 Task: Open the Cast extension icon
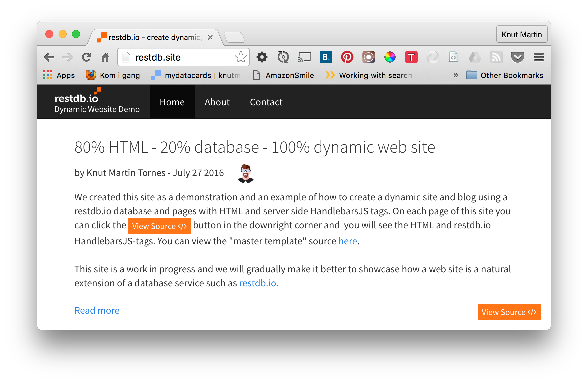[x=304, y=57]
